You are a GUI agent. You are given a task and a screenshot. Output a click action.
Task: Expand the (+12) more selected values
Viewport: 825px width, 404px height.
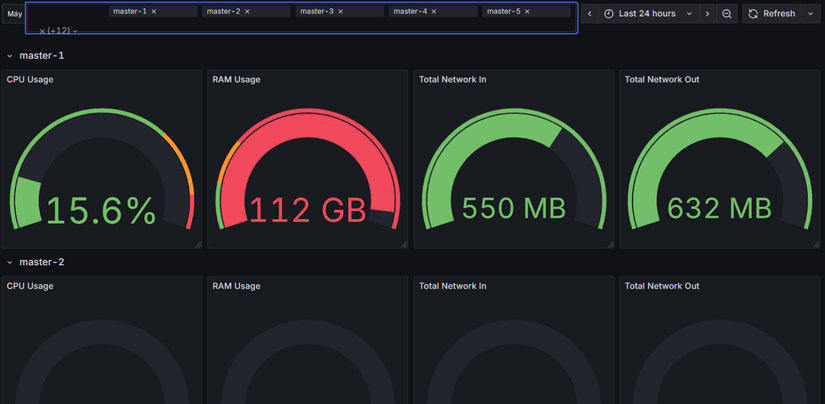[58, 31]
